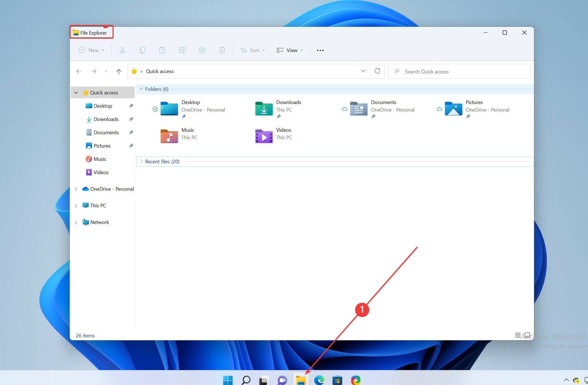
Task: Click the Delete icon in the toolbar
Action: point(222,50)
